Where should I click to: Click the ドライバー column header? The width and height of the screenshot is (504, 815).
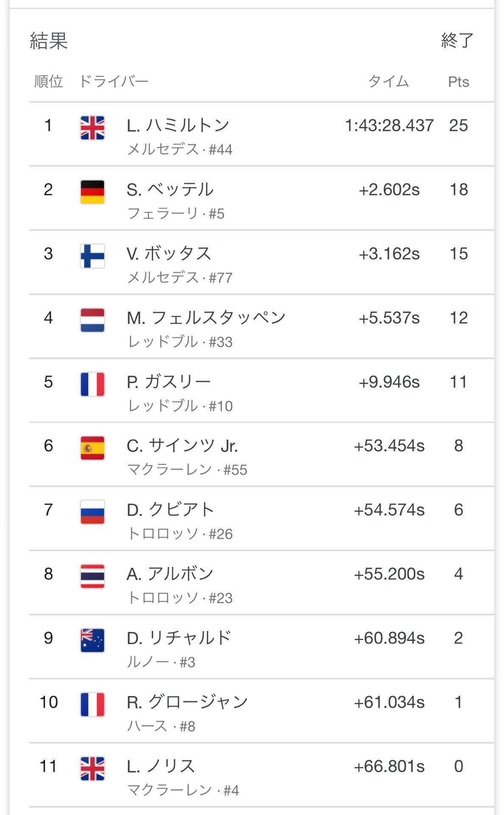click(x=114, y=81)
